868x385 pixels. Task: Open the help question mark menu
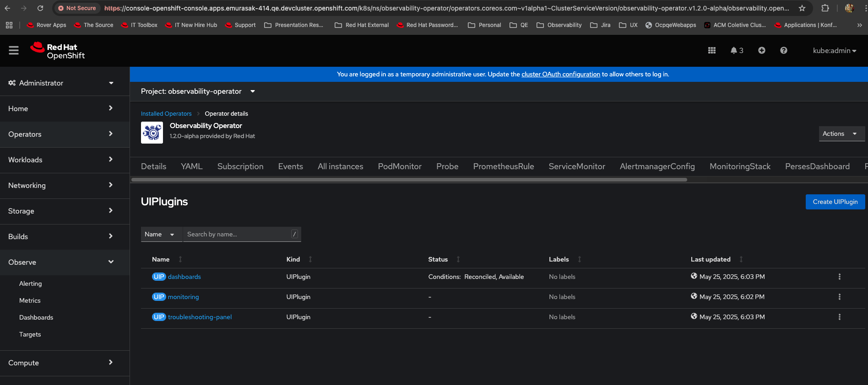783,50
